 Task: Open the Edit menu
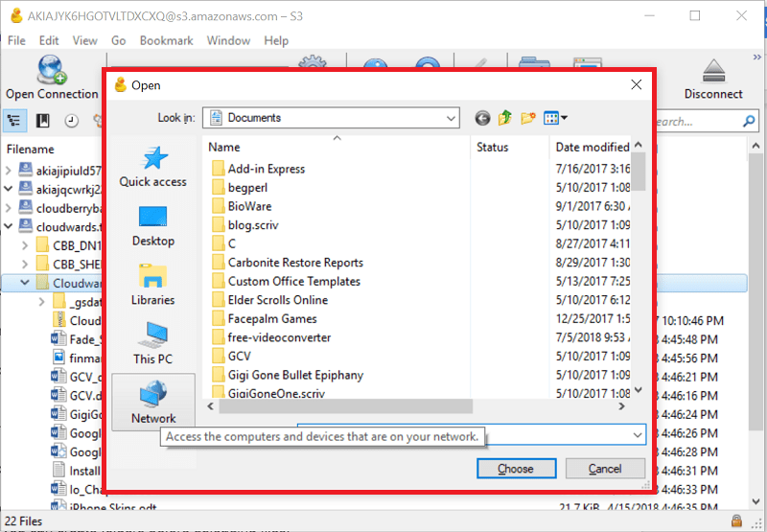click(49, 40)
